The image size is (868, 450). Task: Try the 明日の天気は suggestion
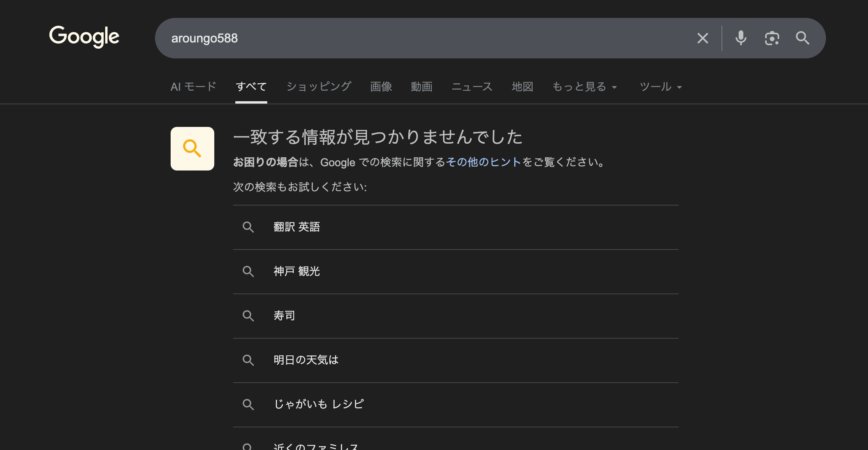[x=306, y=360]
